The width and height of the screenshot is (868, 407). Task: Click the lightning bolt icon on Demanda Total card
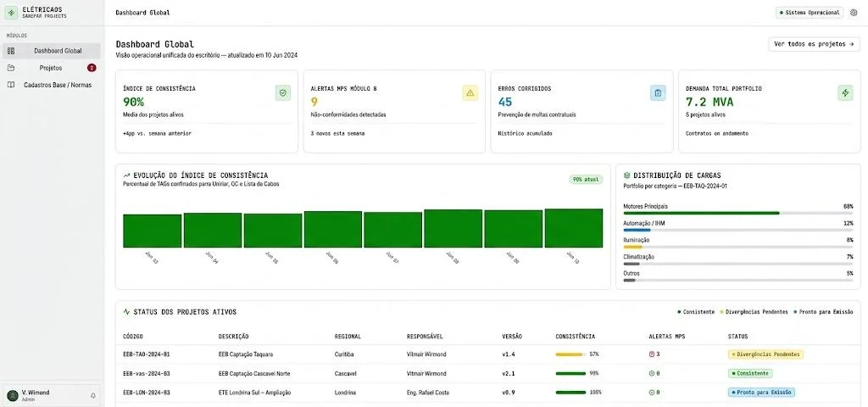[845, 93]
